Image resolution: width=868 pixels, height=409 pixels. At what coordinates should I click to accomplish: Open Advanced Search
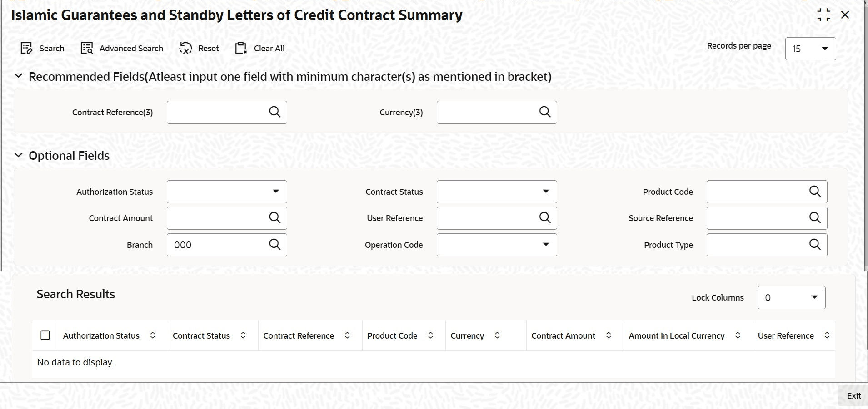(87, 49)
